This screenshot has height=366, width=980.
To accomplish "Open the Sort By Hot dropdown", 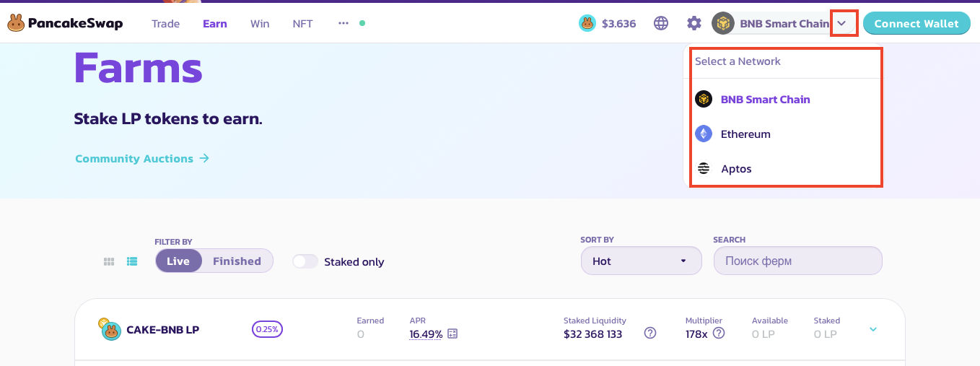I will point(641,261).
